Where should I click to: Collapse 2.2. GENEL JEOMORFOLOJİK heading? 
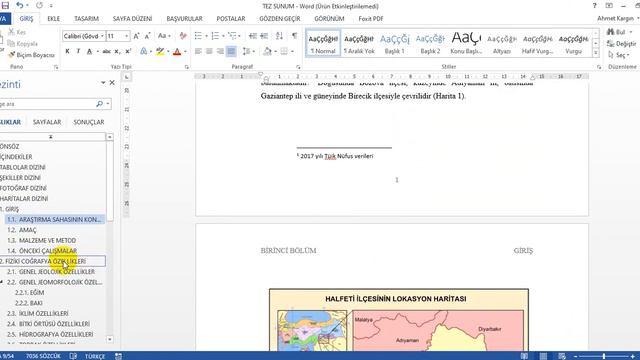click(2, 282)
